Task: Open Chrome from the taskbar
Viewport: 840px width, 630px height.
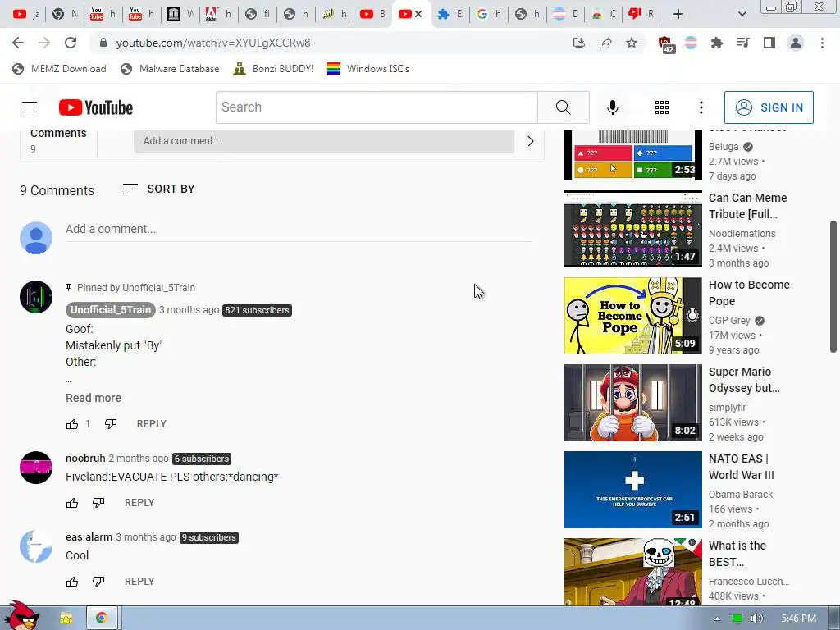Action: (x=101, y=619)
